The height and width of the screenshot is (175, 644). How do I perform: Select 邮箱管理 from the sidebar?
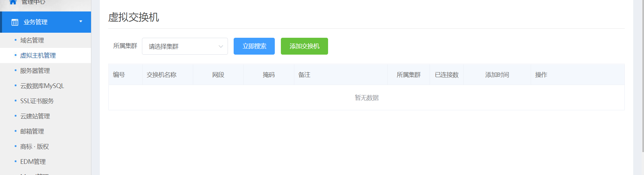coord(32,132)
